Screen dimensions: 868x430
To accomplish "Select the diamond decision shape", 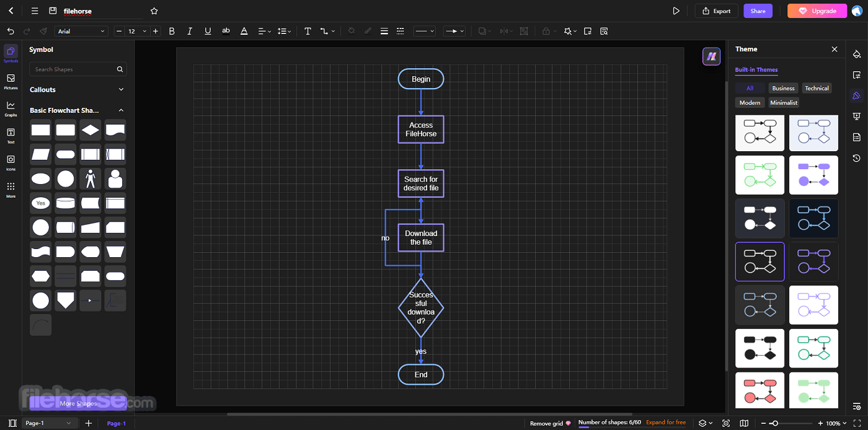I will (91, 130).
